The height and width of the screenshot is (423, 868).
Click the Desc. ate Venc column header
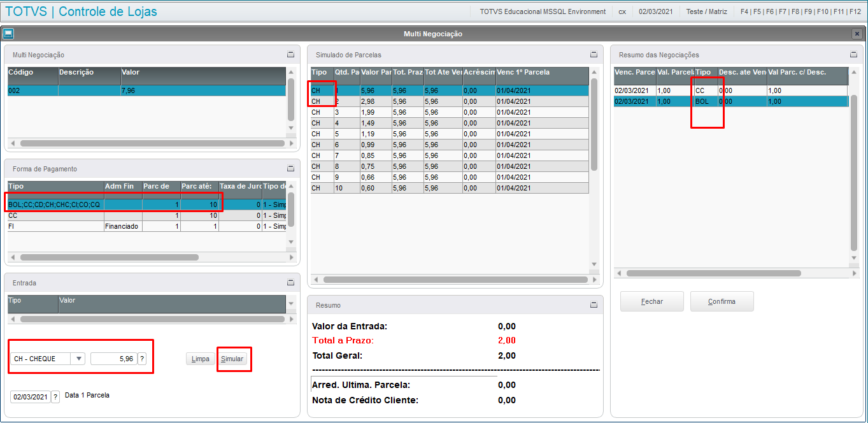[x=742, y=76]
